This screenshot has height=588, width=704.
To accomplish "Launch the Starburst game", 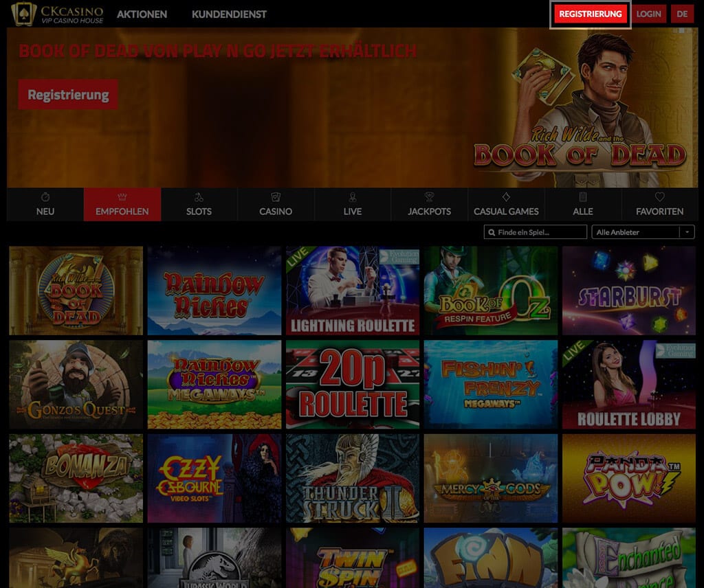I will (629, 291).
